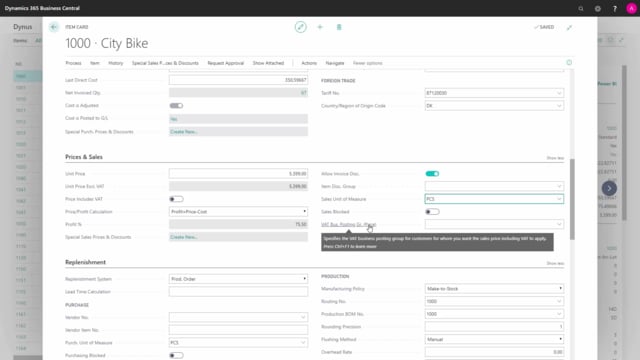Screen dimensions: 640x360
Task: Expand the item card to full screen
Action: point(569,27)
